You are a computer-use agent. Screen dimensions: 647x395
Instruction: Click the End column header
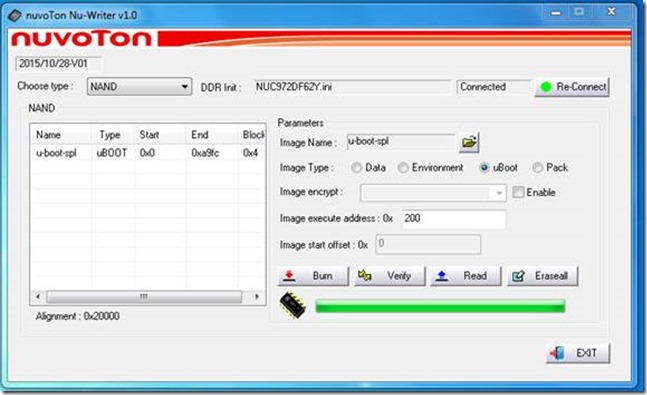[x=212, y=135]
